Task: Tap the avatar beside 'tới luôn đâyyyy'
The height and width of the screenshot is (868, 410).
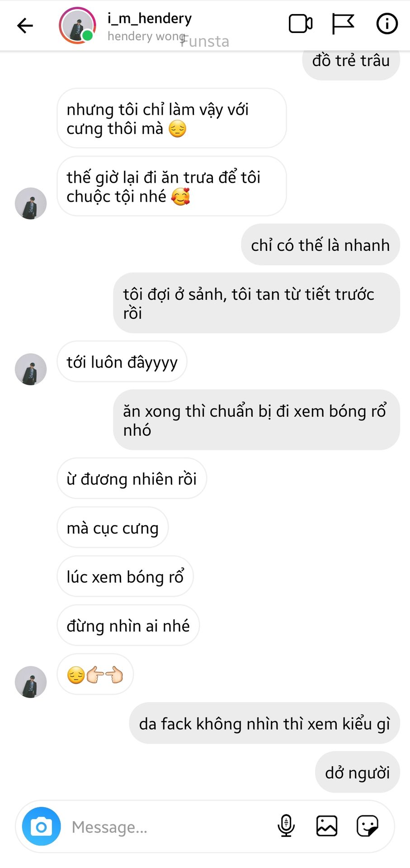Action: (x=31, y=369)
